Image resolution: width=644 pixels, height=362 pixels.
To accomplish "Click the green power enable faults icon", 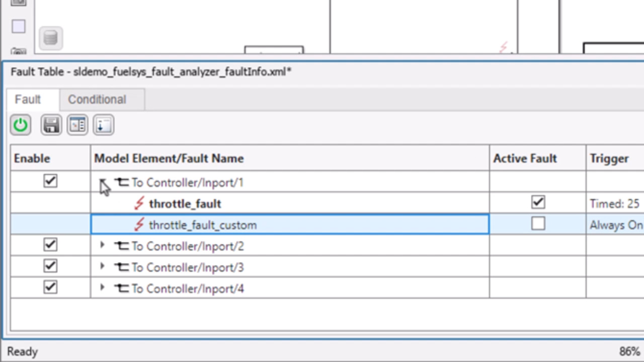I will coord(21,125).
